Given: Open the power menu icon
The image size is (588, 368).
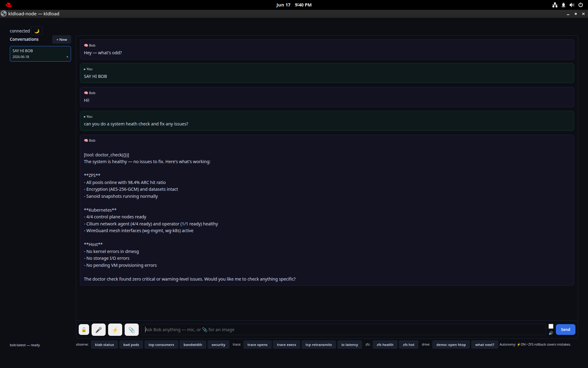Looking at the screenshot, I should [581, 5].
